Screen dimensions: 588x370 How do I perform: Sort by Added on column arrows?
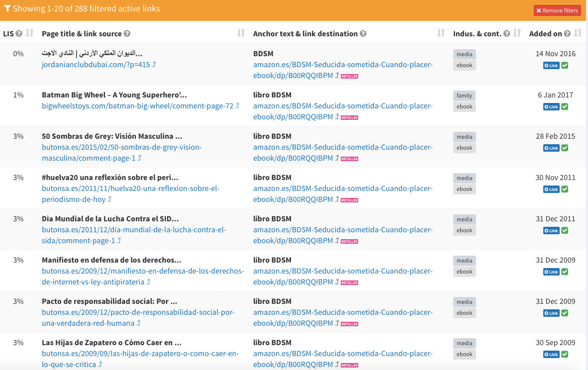pos(578,33)
